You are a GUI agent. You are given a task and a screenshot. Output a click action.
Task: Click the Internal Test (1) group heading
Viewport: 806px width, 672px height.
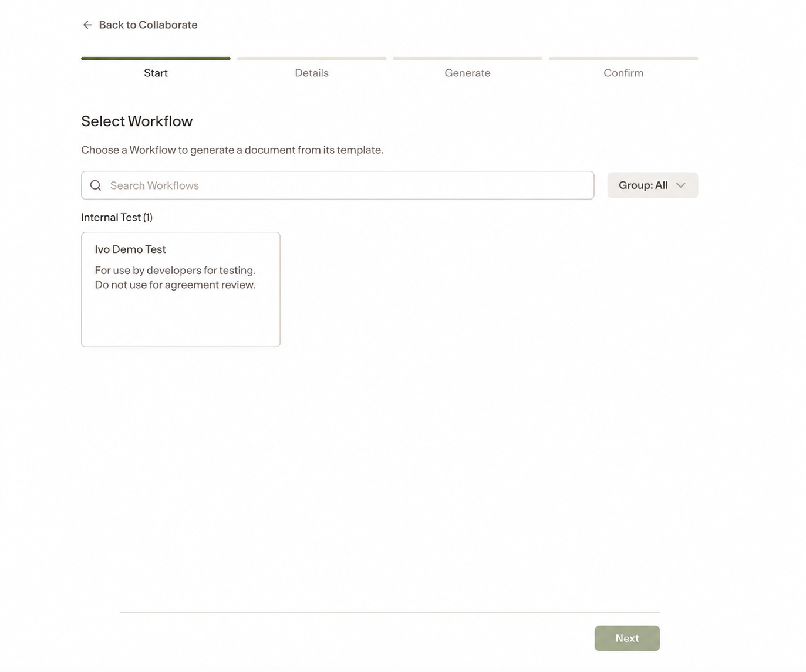[117, 217]
